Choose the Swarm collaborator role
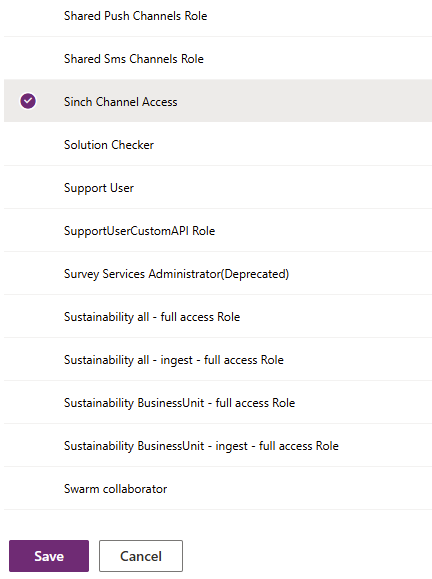Viewport: 432px width, 579px height. point(218,489)
